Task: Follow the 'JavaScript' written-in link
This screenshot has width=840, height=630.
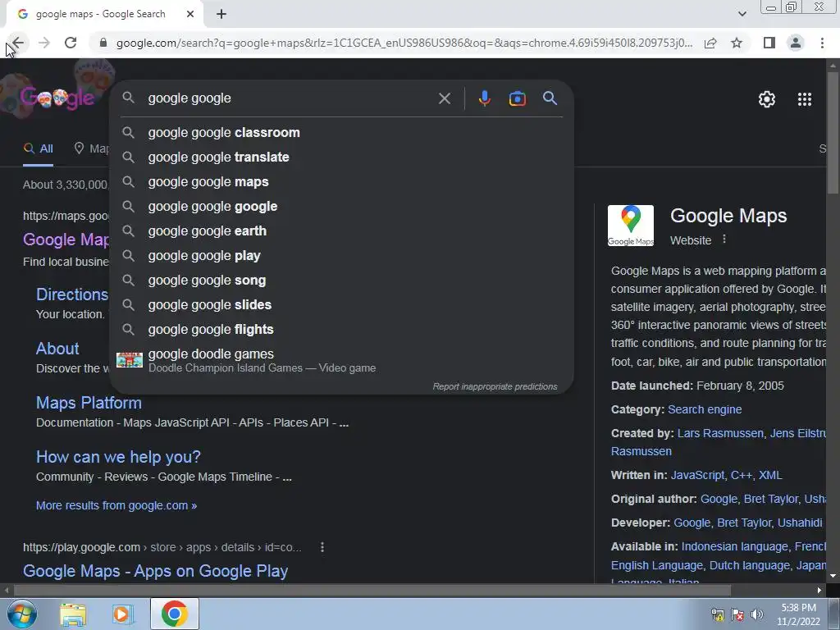Action: click(x=697, y=475)
